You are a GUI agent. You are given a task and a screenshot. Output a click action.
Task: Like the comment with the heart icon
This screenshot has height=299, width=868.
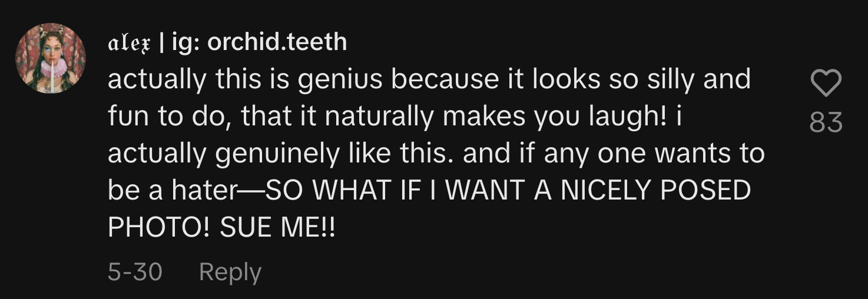[x=826, y=84]
